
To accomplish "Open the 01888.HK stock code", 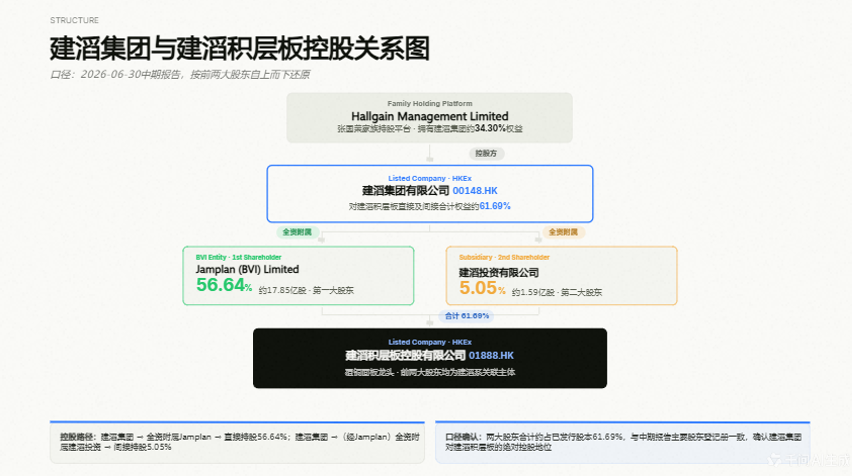I will tap(491, 355).
